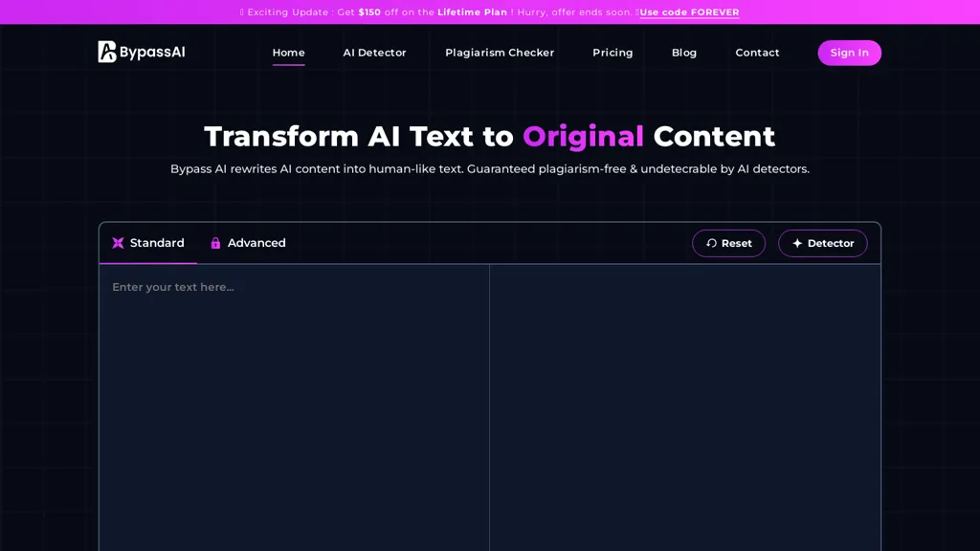Click the 'Transform AI Text to Original Content' heading
This screenshot has width=980, height=551.
click(x=489, y=136)
